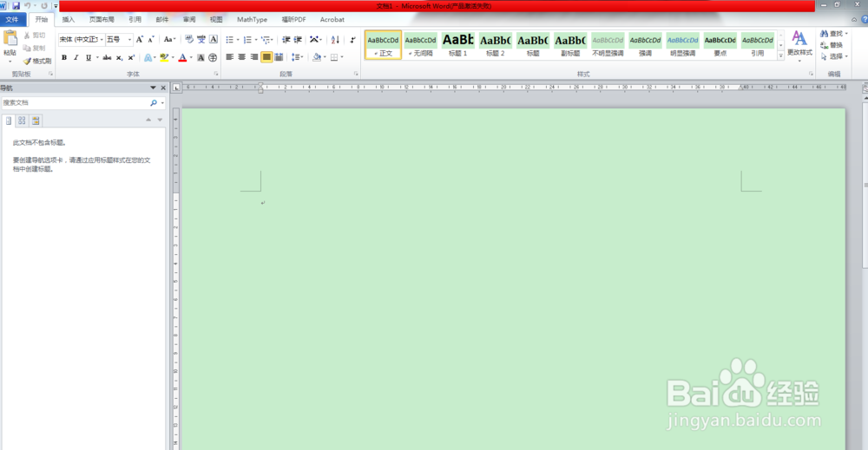The image size is (868, 450).
Task: Apply the Subtitle (副标题) style
Action: coord(570,45)
